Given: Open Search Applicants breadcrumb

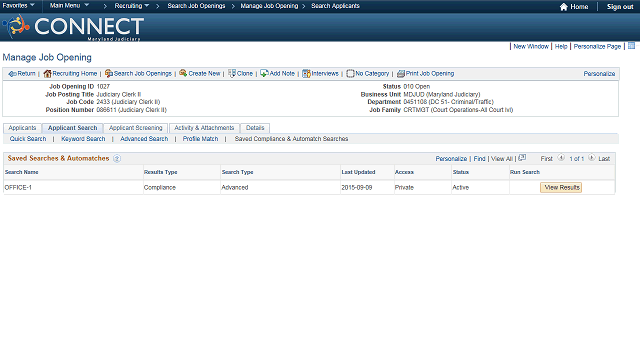Looking at the screenshot, I should 336,6.
